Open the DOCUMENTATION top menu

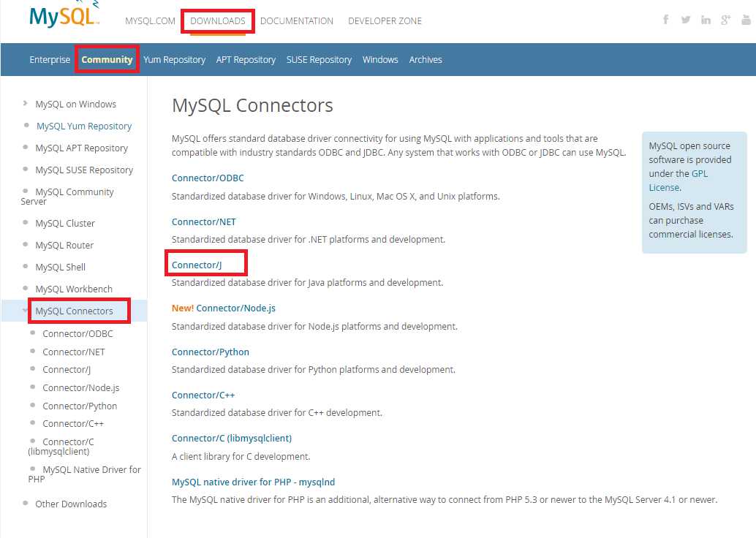pyautogui.click(x=297, y=21)
